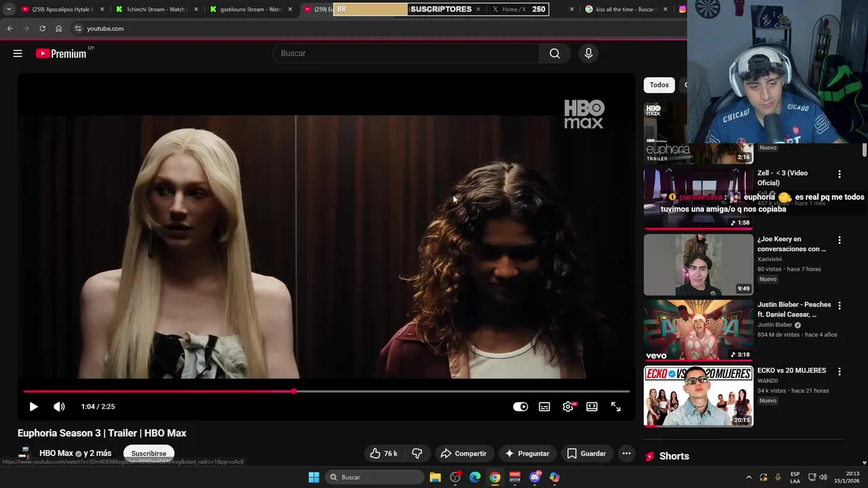The image size is (868, 488).
Task: Open the taskbar volume speaker icon
Action: (823, 477)
